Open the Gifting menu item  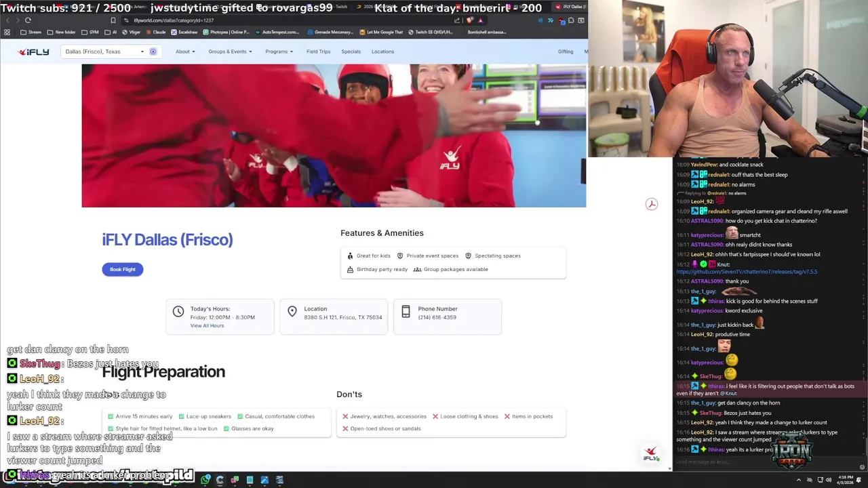point(566,52)
